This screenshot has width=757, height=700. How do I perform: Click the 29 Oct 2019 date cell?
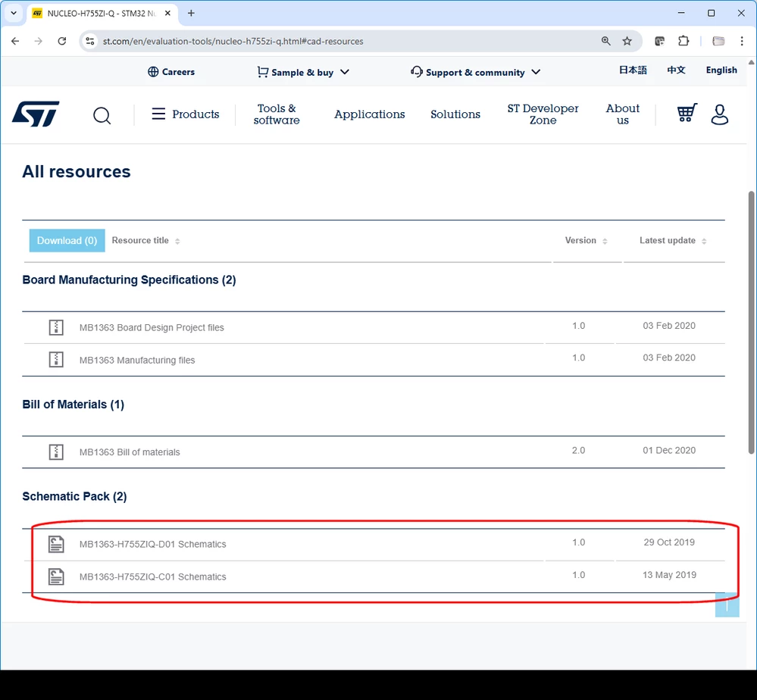click(x=668, y=542)
